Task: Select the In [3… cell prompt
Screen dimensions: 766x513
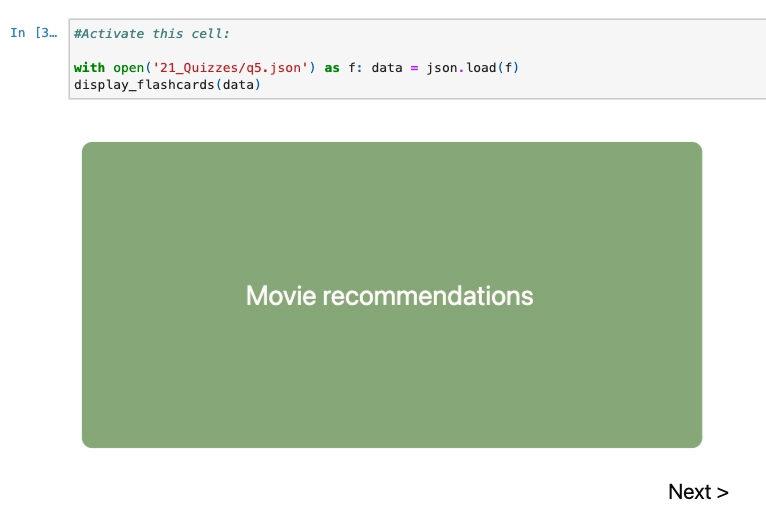Action: tap(34, 33)
